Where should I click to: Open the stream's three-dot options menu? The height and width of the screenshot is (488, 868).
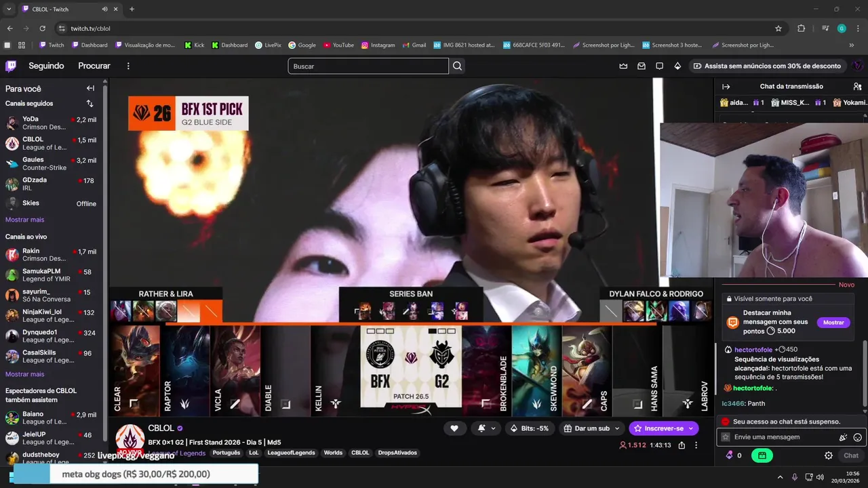(696, 445)
